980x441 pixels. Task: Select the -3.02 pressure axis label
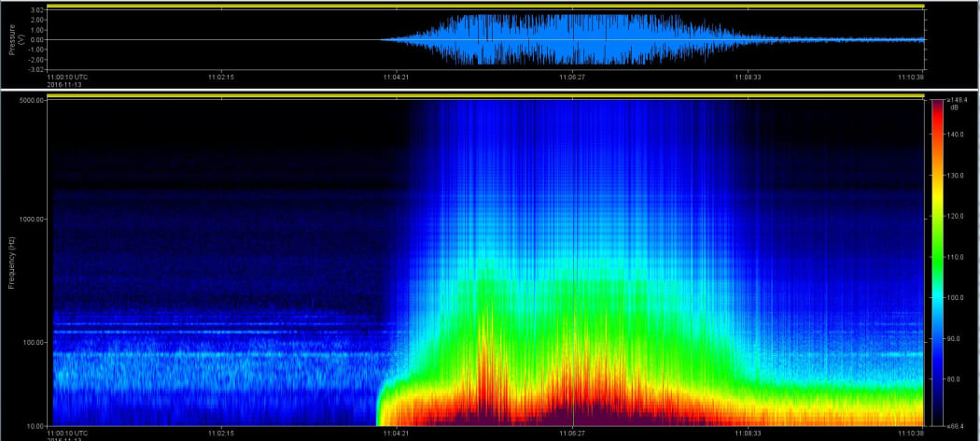(x=35, y=68)
